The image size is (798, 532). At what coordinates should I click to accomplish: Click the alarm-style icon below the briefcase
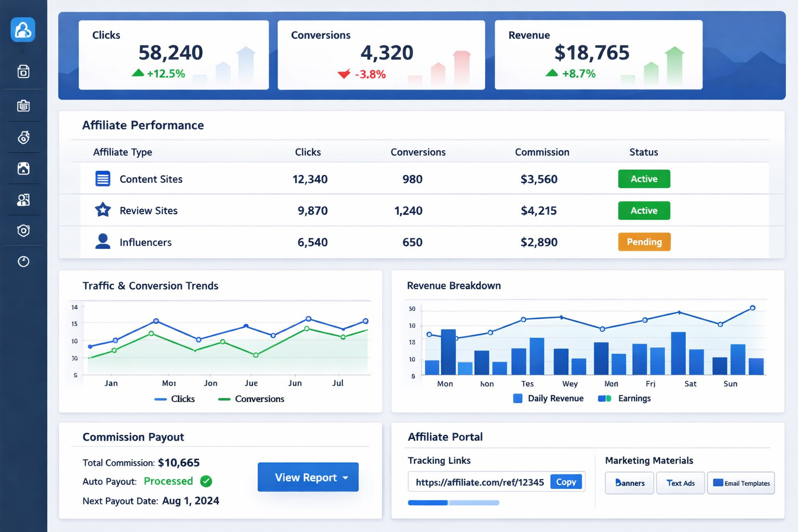click(x=23, y=137)
